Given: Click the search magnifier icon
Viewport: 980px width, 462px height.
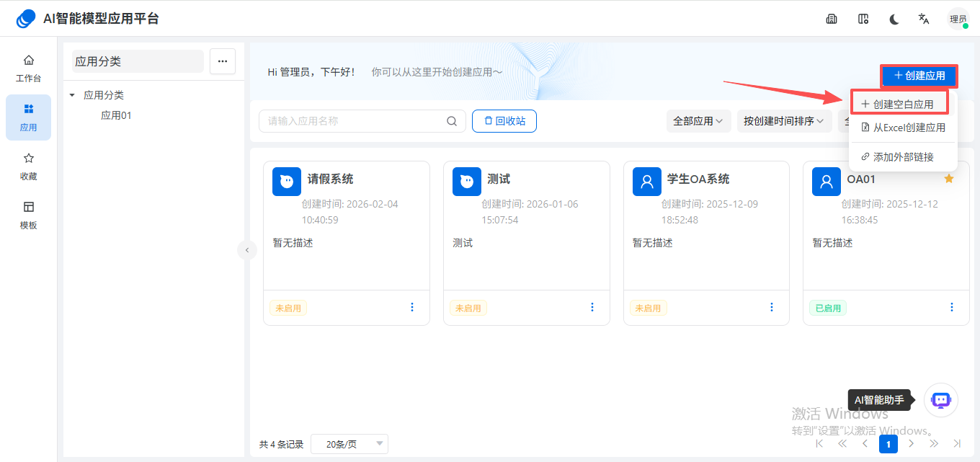Looking at the screenshot, I should tap(452, 121).
